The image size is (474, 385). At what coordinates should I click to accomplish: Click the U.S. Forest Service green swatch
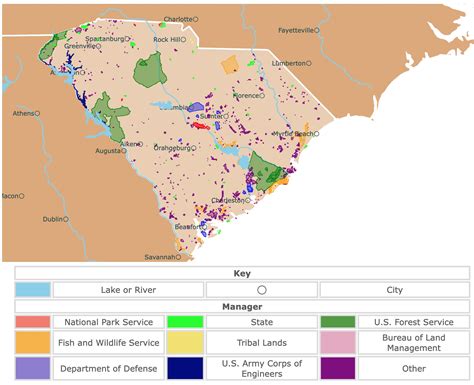338,322
